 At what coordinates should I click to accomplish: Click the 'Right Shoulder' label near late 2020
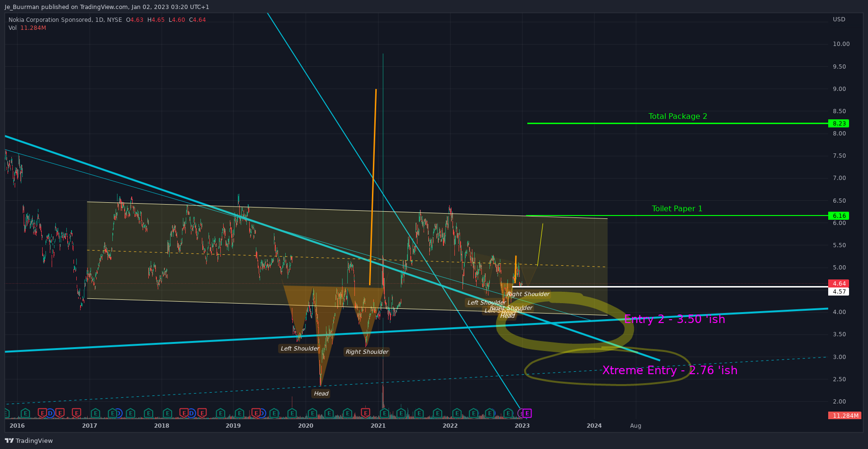click(x=367, y=352)
